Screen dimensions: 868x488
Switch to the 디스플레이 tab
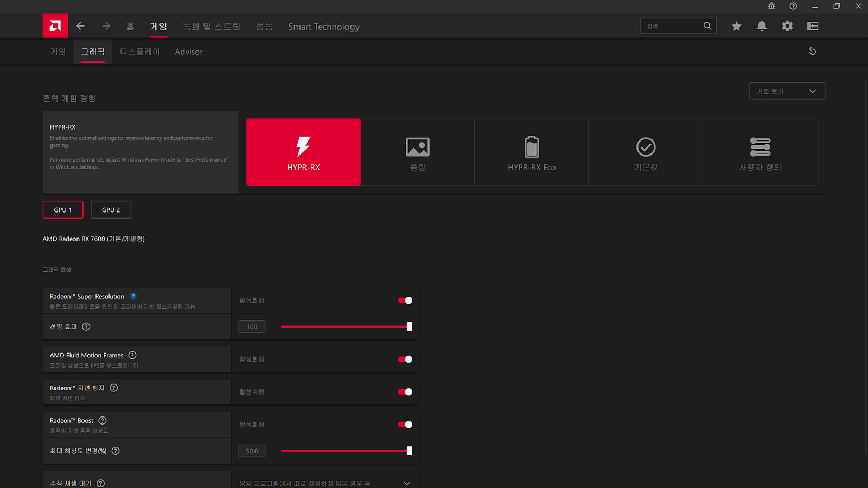pos(140,52)
